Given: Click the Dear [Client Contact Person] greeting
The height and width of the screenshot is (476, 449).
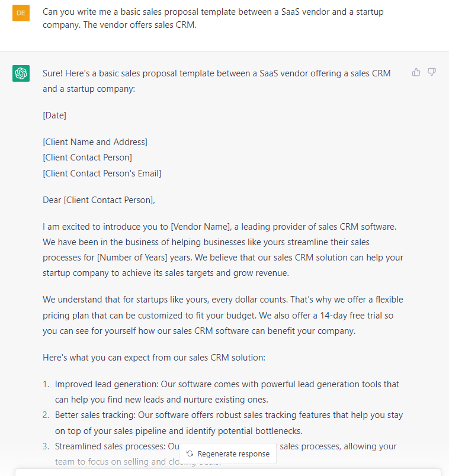Looking at the screenshot, I should coord(99,200).
